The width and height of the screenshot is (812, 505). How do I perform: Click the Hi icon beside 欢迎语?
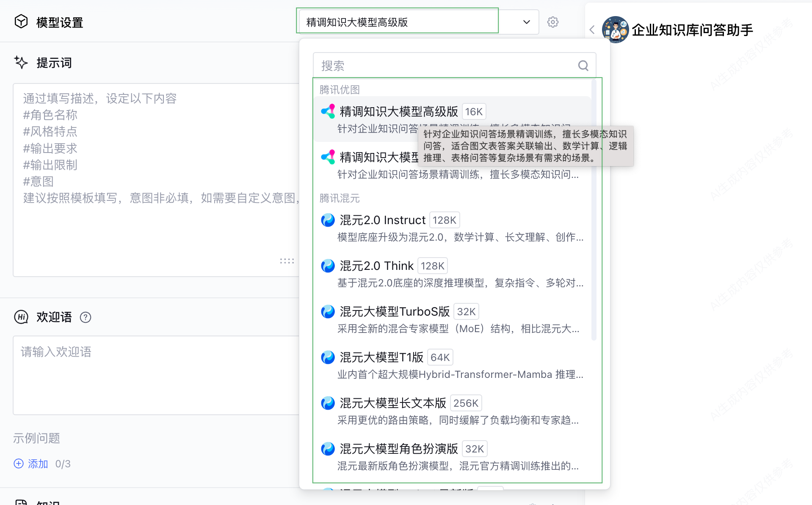click(x=21, y=317)
